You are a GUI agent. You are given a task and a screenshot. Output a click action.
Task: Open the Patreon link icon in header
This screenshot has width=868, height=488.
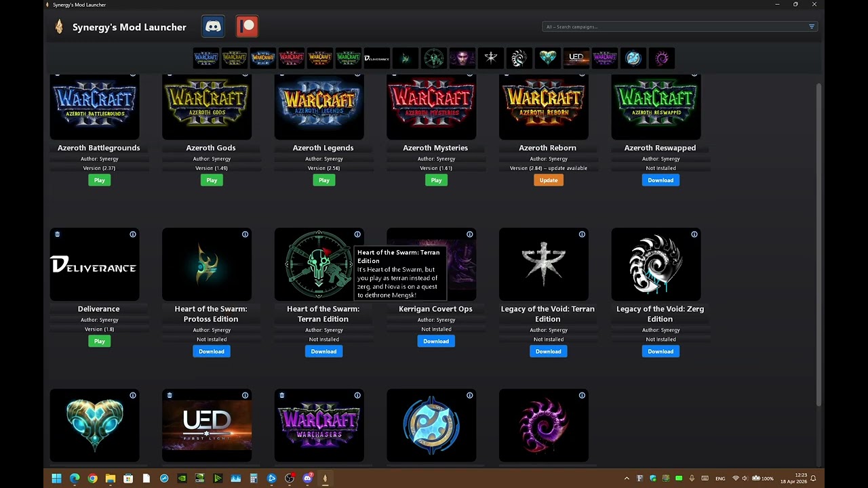click(x=247, y=26)
